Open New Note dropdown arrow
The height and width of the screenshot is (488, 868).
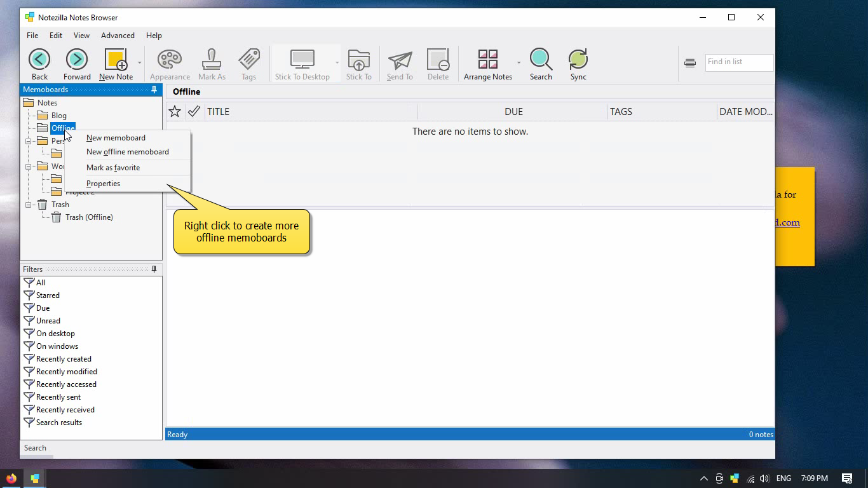139,62
